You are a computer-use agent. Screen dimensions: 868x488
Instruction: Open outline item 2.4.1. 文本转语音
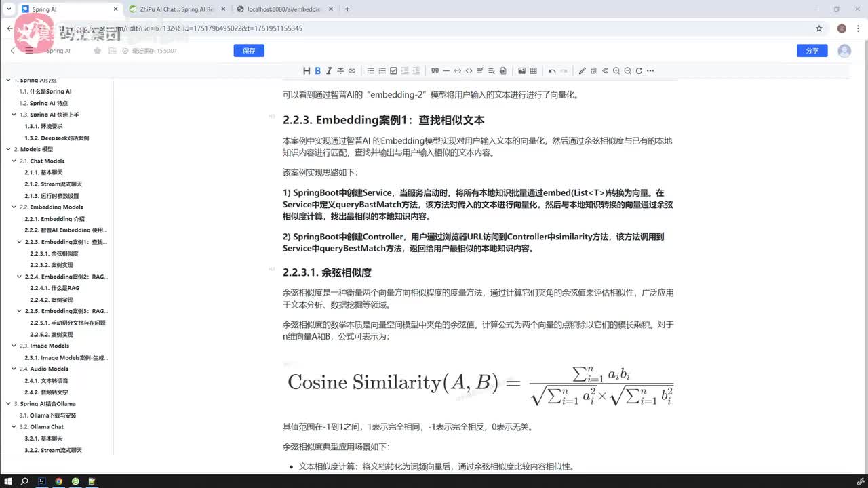click(x=46, y=380)
